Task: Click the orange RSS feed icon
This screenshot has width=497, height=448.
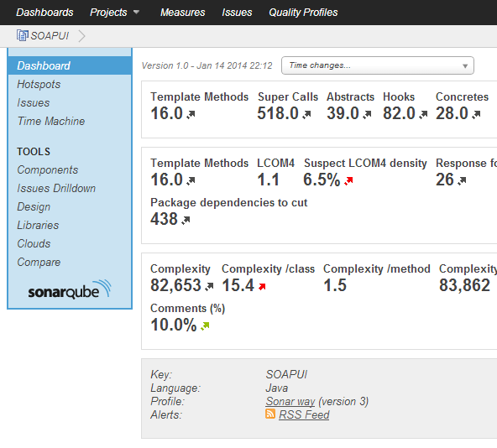Action: tap(270, 414)
